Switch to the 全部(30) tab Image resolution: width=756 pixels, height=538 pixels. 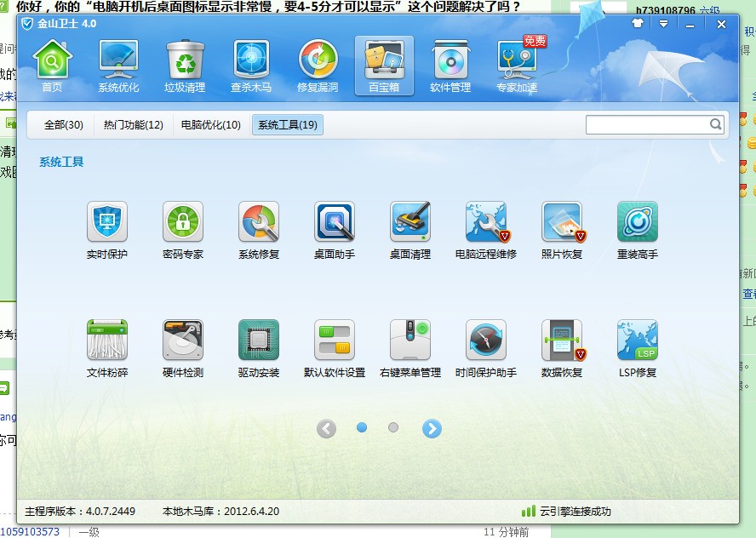pos(64,125)
